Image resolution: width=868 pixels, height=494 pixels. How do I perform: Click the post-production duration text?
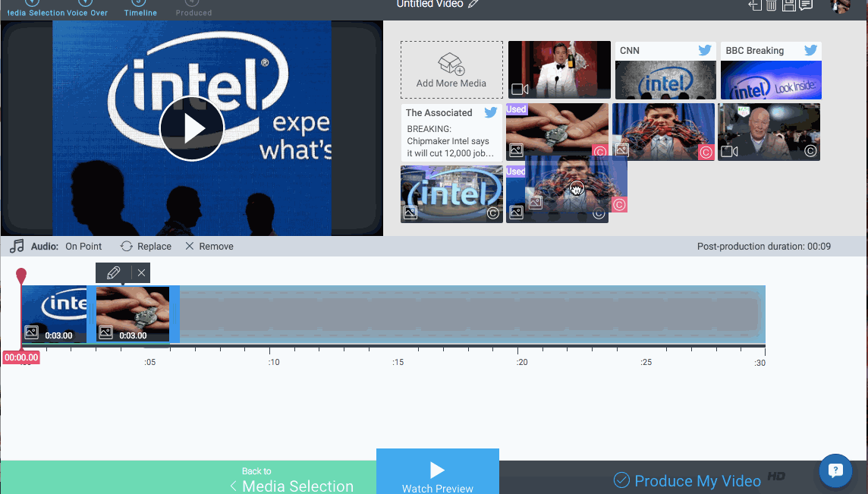(x=764, y=247)
